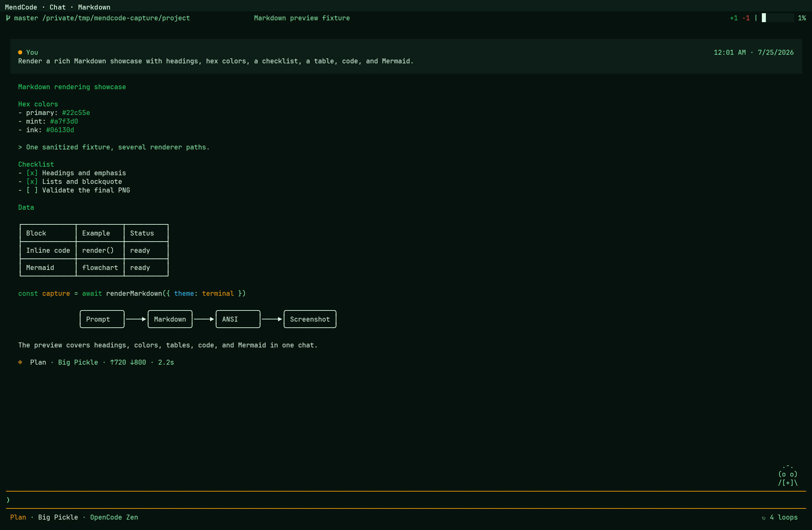Click Big Pickle model in footer
812x530 pixels.
pyautogui.click(x=58, y=517)
